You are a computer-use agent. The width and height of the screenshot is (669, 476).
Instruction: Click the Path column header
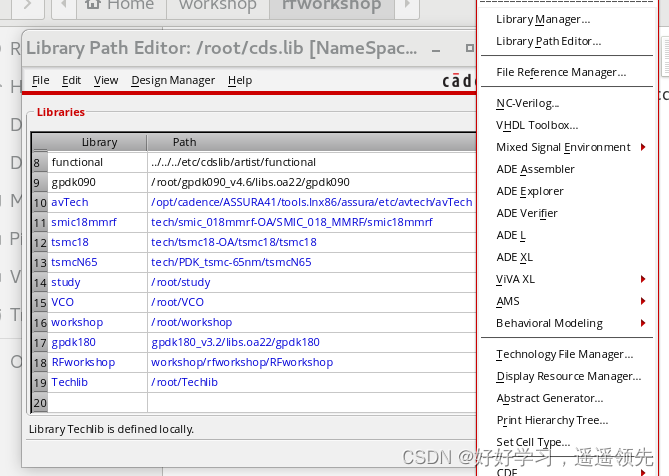point(311,142)
